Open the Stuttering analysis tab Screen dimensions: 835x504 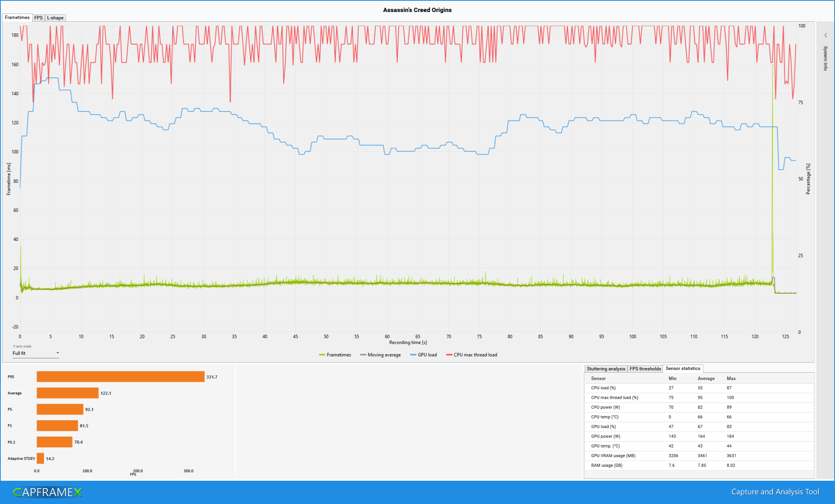point(606,369)
